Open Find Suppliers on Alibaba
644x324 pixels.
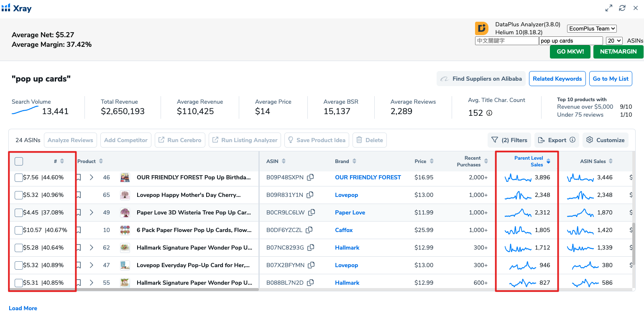point(481,79)
